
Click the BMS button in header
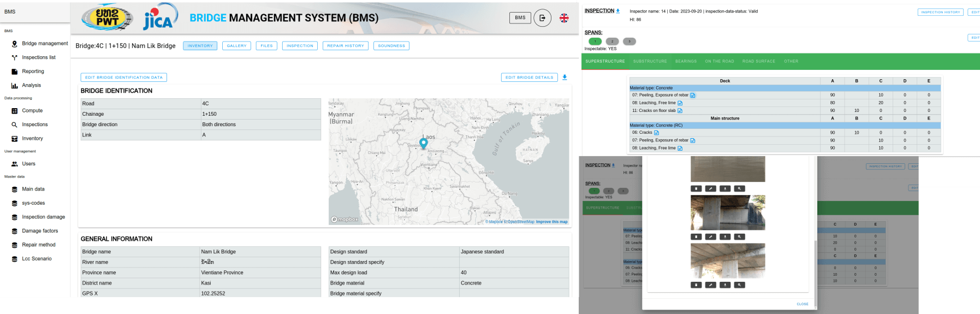(520, 17)
